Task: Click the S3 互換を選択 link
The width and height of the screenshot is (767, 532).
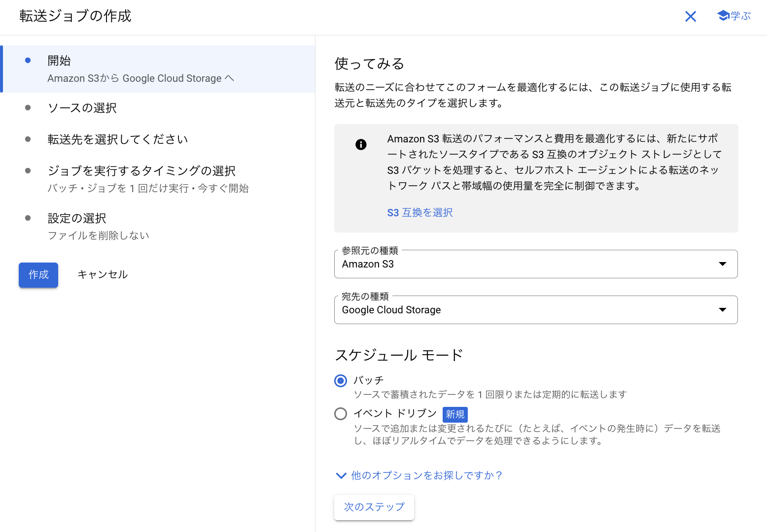Action: [419, 212]
